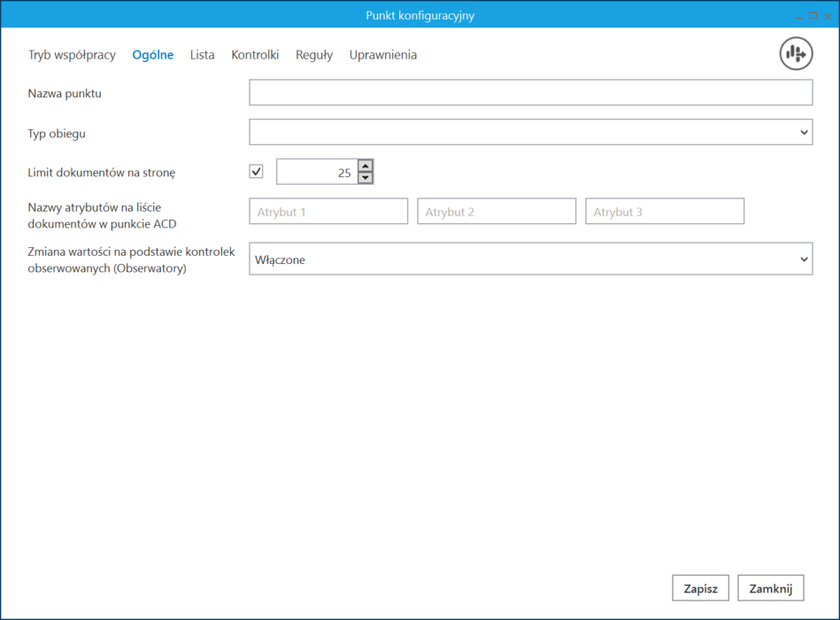The image size is (840, 620).
Task: Click the Zapisz button
Action: pyautogui.click(x=700, y=588)
